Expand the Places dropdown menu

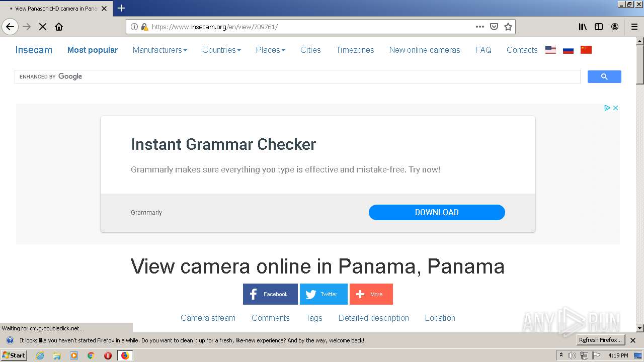point(271,50)
